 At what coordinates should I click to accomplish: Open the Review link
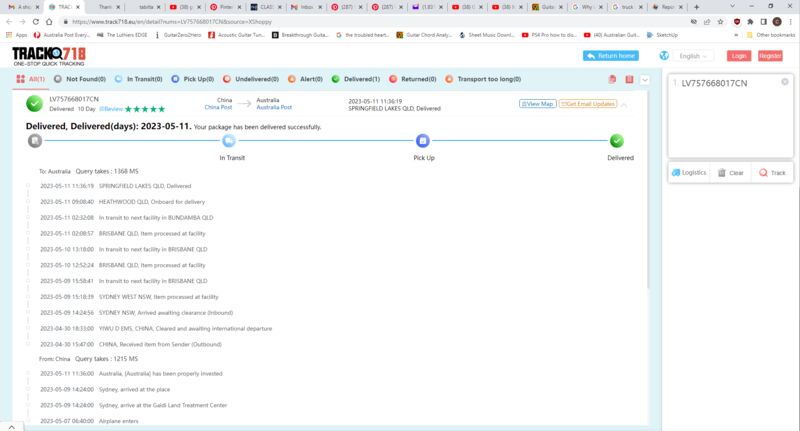(x=111, y=109)
